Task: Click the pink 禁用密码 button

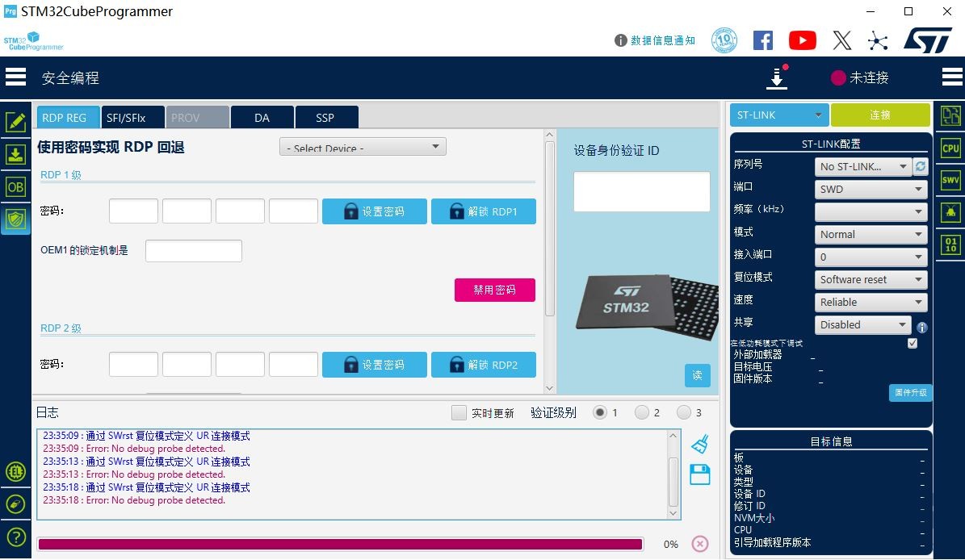Action: (x=495, y=290)
